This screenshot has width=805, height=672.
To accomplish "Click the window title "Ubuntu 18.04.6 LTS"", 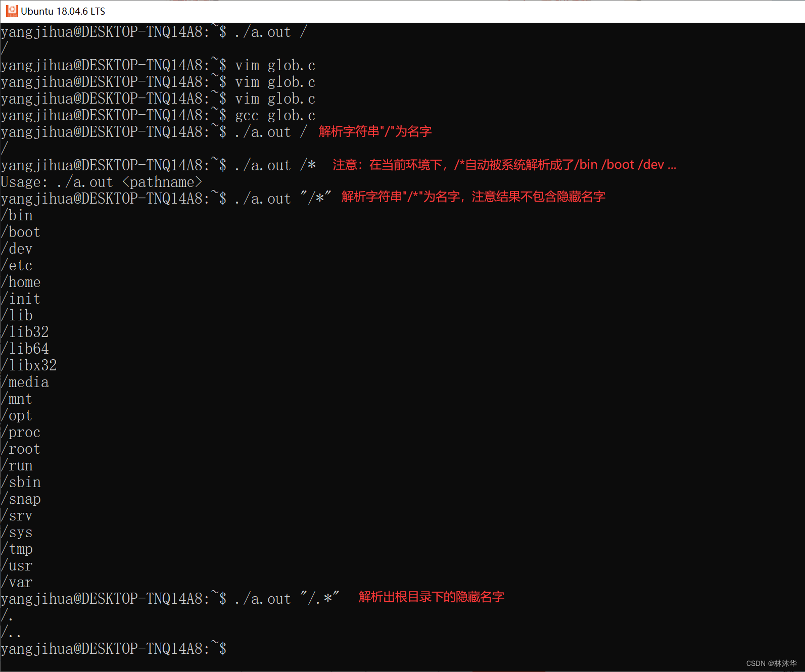I will (x=63, y=11).
